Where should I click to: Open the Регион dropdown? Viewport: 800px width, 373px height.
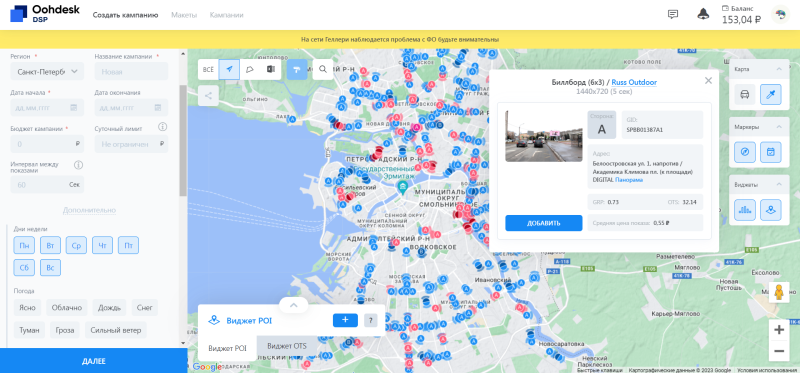[47, 71]
